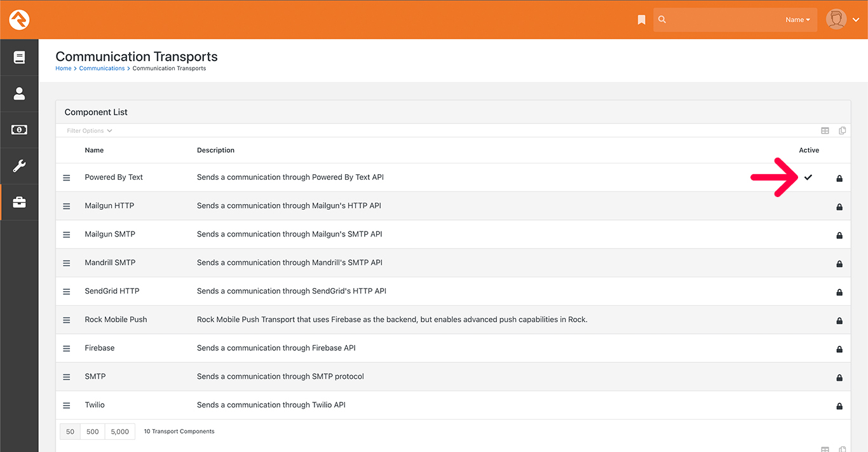The width and height of the screenshot is (868, 452).
Task: Grab the reorder handle for Mailgun HTTP
Action: (67, 206)
